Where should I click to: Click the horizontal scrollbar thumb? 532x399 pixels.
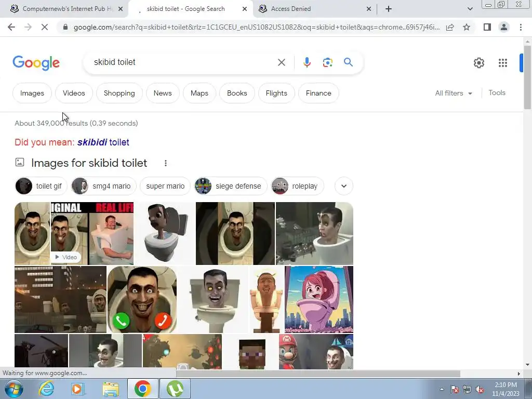(318, 374)
